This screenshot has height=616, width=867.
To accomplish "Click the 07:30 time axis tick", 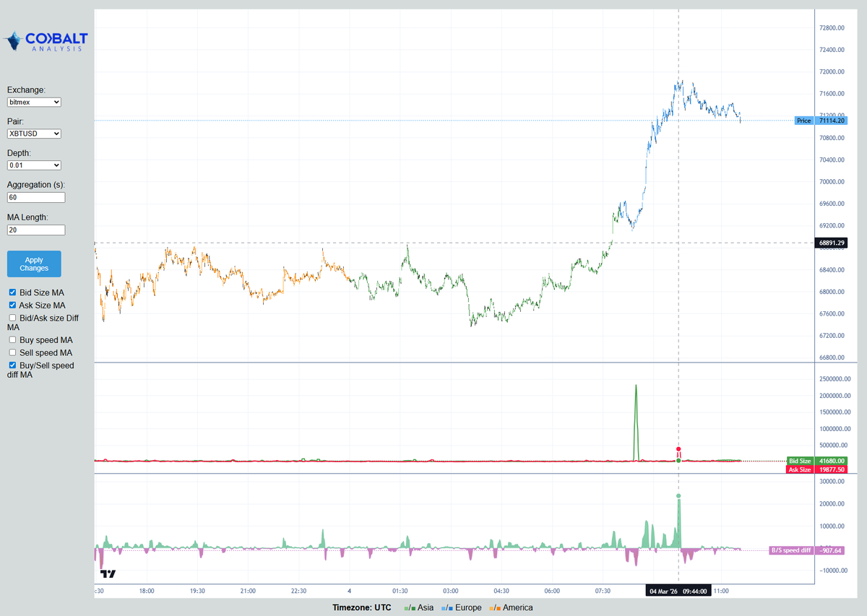I will pos(603,591).
